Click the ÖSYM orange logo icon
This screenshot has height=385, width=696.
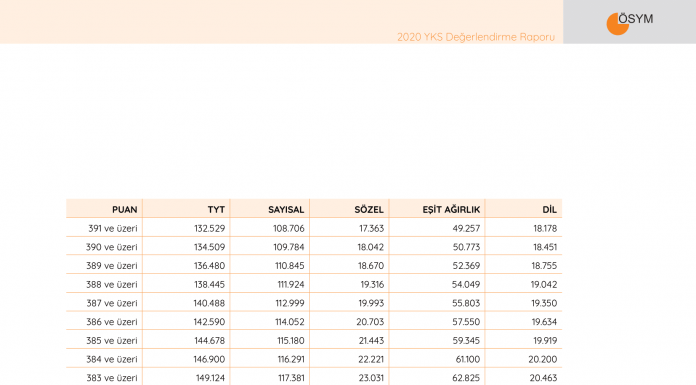[617, 24]
